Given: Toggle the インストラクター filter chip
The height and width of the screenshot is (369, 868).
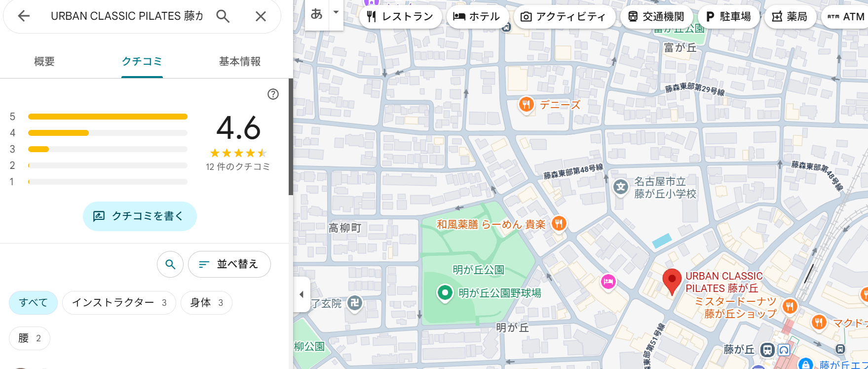Looking at the screenshot, I should (x=119, y=303).
